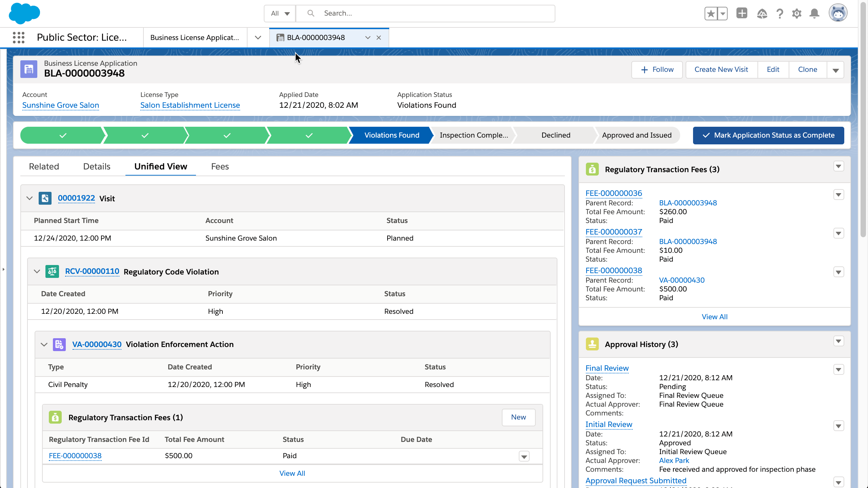This screenshot has width=868, height=488.
Task: Click the Help question mark icon
Action: [780, 14]
